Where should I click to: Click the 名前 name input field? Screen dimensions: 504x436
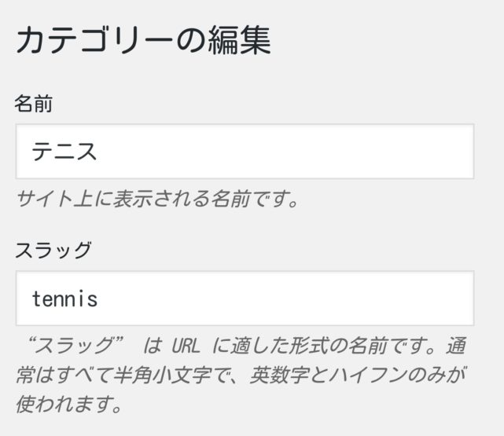tap(244, 151)
